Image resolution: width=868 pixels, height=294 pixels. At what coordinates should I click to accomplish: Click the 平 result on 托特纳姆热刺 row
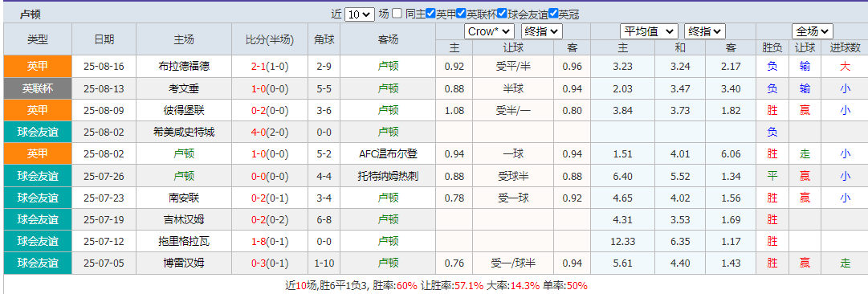[x=772, y=176]
